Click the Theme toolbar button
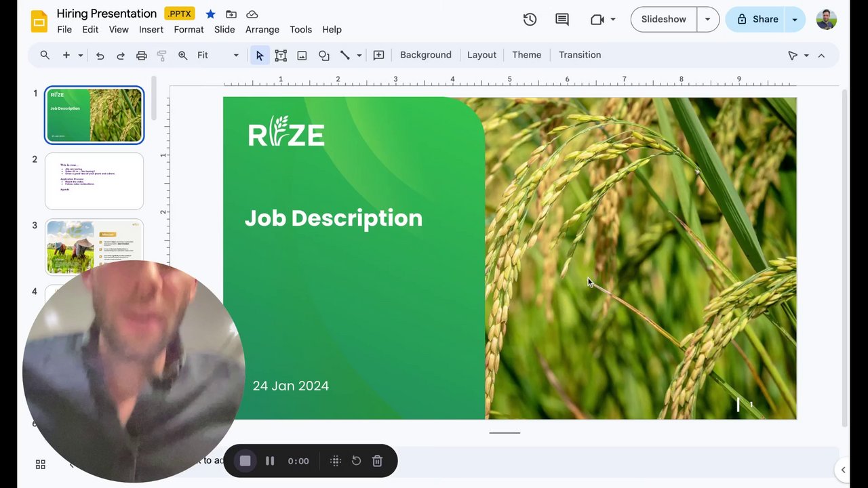 click(x=527, y=55)
